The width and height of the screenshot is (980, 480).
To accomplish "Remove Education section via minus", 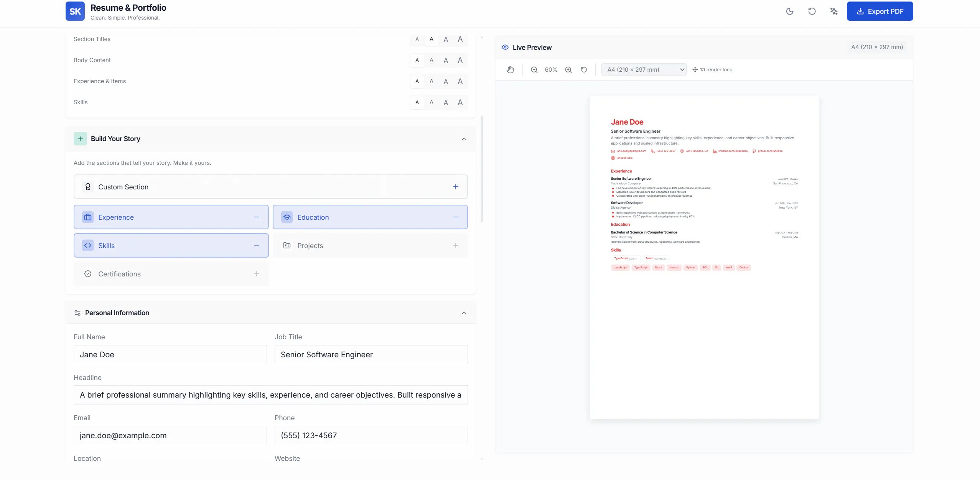I will tap(456, 217).
